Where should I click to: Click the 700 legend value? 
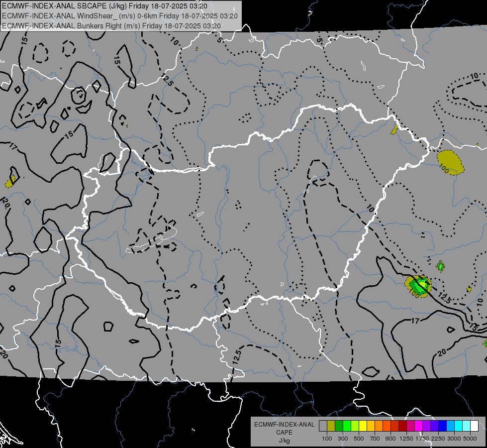[x=375, y=439]
